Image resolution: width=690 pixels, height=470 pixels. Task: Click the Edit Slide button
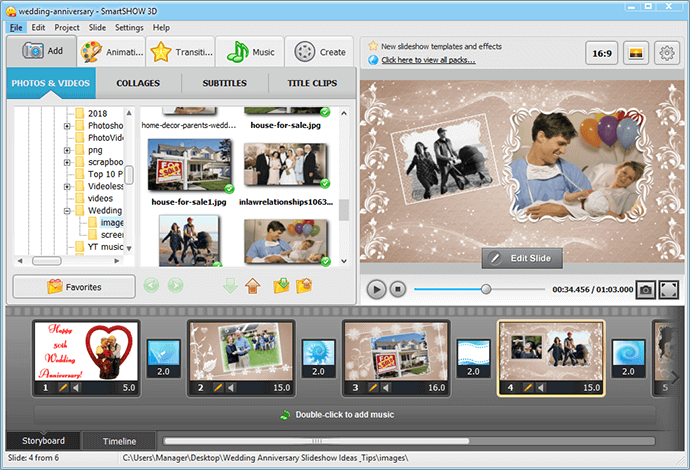(522, 258)
